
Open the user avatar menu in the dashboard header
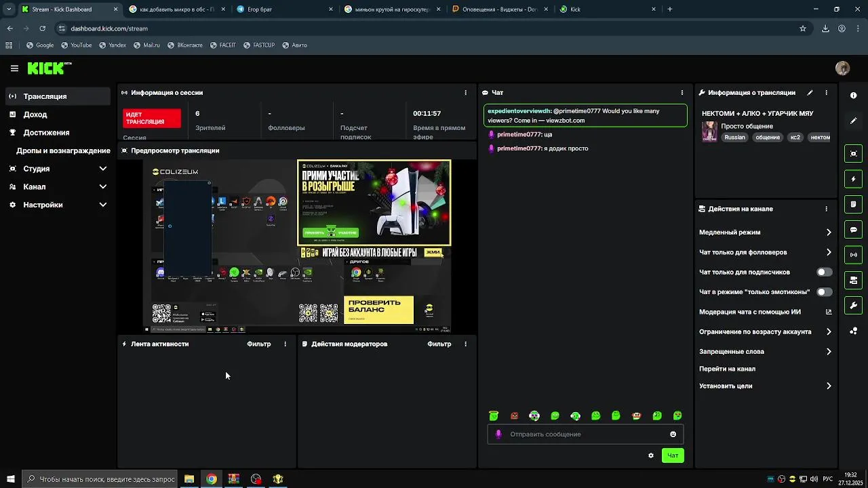click(842, 68)
